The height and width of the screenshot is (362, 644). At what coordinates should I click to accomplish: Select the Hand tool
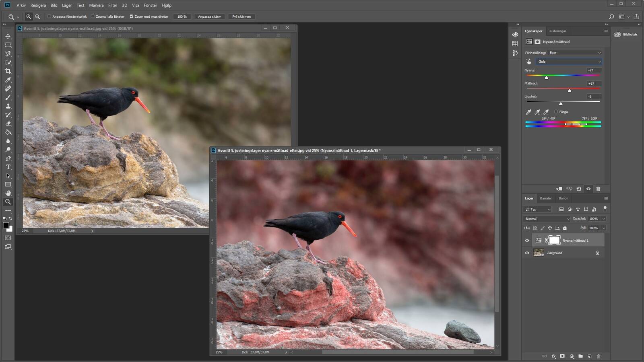(8, 193)
